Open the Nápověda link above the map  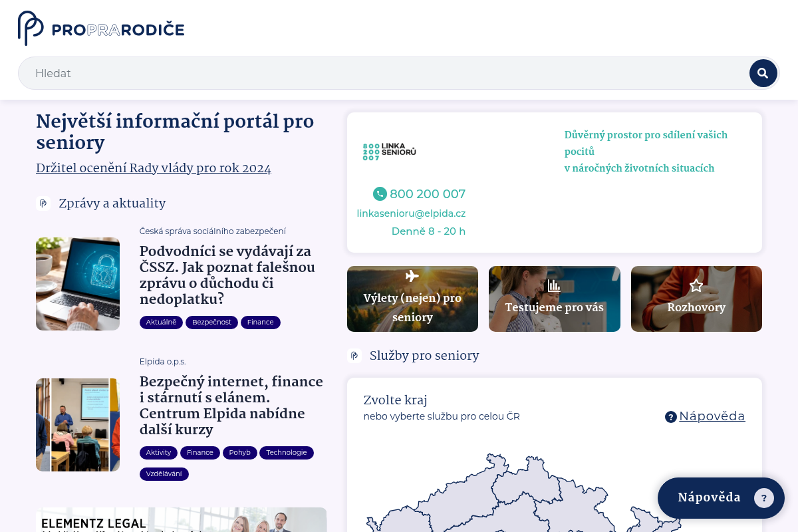tap(712, 416)
